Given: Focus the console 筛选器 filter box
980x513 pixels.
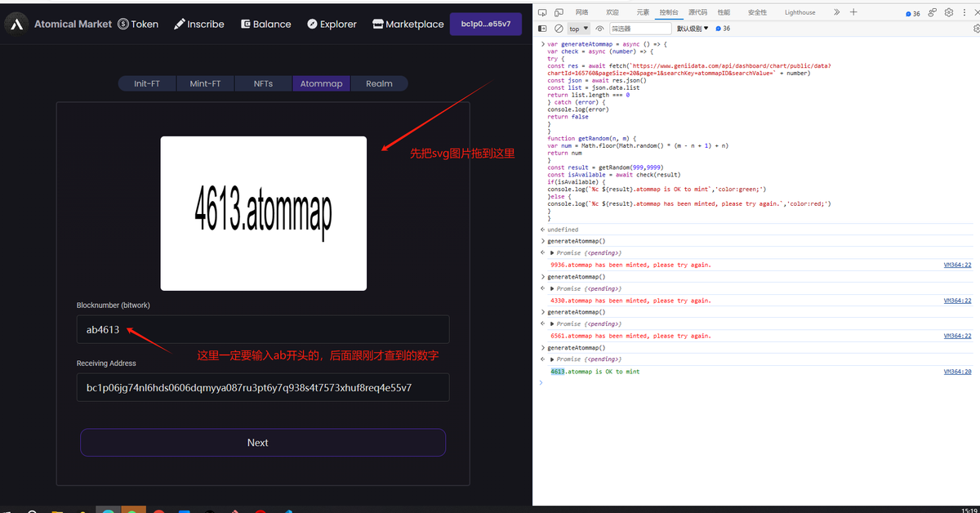Looking at the screenshot, I should pos(641,28).
